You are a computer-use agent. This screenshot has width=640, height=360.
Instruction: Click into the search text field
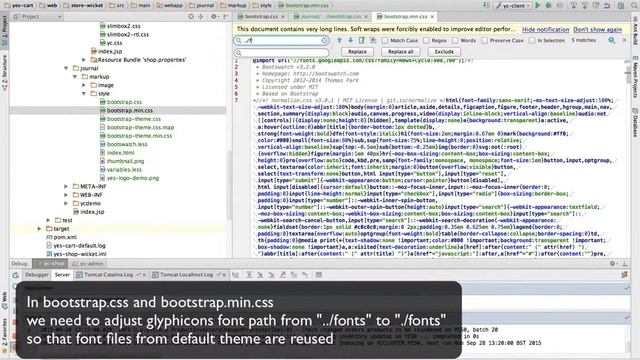click(282, 40)
